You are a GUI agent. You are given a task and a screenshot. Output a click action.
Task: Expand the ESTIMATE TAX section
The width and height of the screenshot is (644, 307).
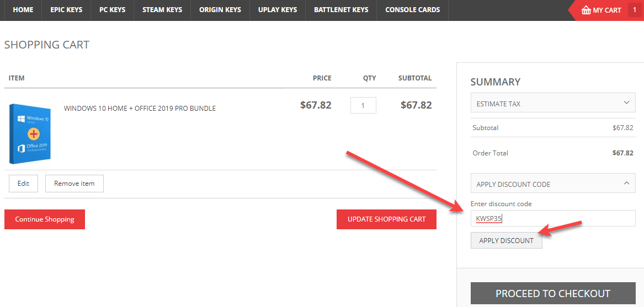pyautogui.click(x=553, y=104)
